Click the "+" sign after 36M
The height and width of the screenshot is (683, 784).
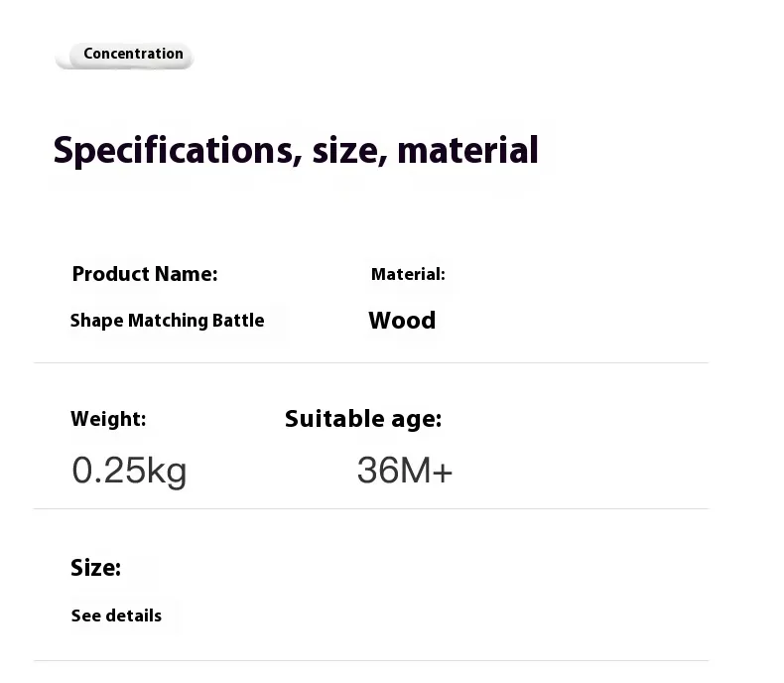[443, 472]
